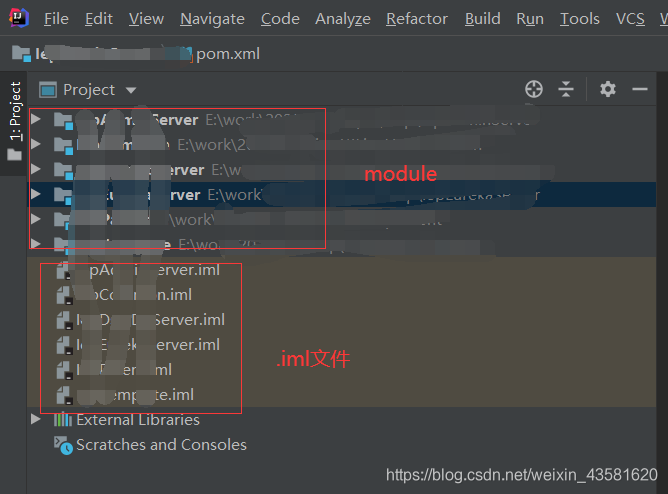
Task: Expand External Libraries node
Action: point(36,419)
